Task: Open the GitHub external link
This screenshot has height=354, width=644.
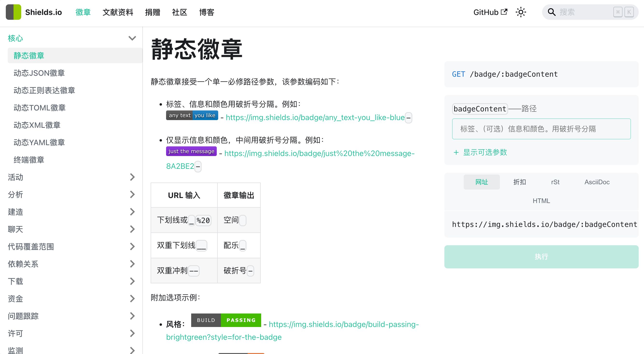Action: (490, 12)
